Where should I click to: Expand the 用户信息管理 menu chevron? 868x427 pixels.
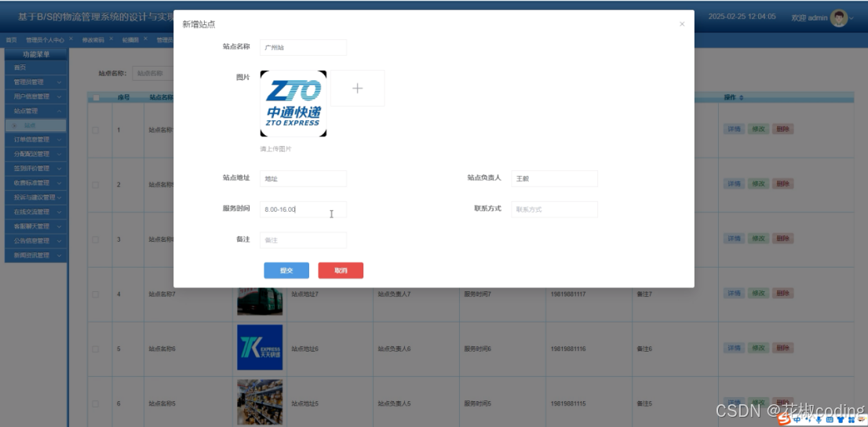59,97
